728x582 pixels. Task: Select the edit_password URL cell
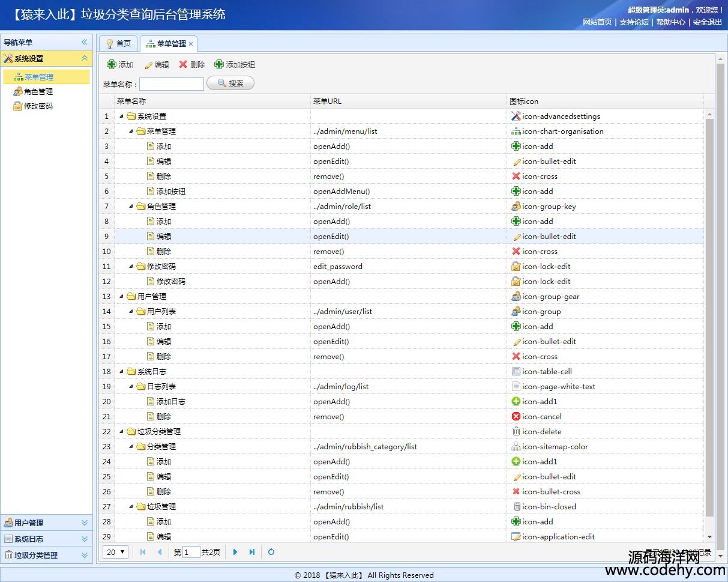409,267
